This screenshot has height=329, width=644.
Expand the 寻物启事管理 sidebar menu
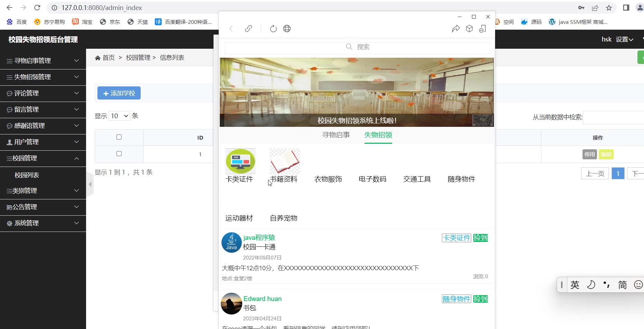[x=43, y=61]
